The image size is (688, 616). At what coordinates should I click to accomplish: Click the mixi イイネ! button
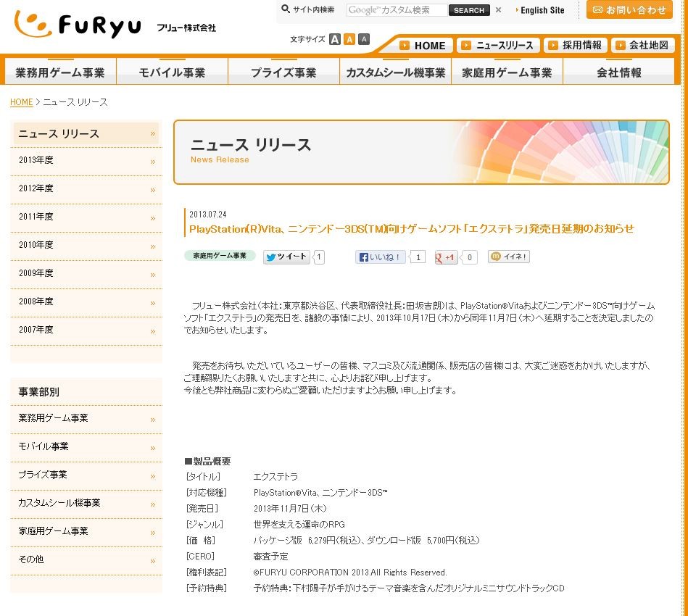pos(508,257)
